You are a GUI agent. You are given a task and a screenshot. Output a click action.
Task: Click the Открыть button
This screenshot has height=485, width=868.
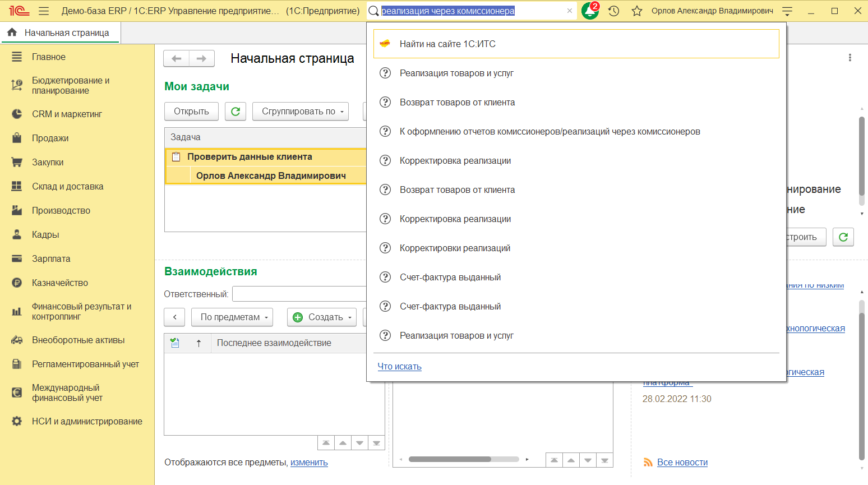[191, 112]
